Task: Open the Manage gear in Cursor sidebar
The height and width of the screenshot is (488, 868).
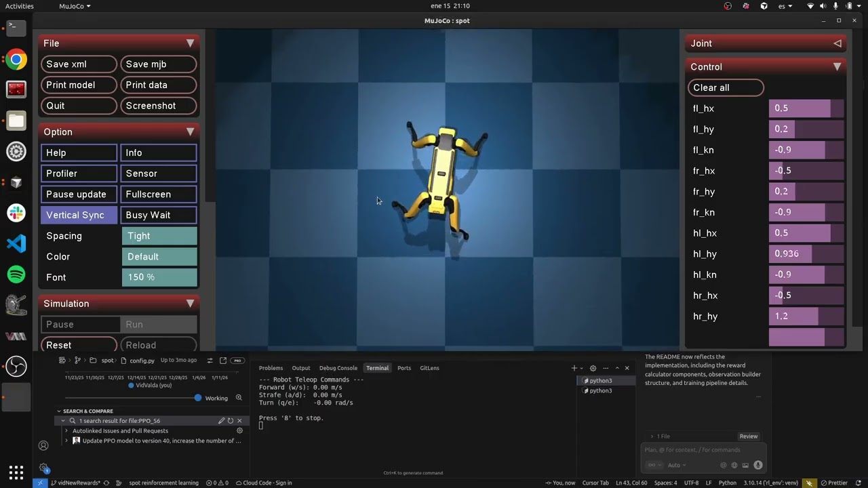Action: (43, 468)
